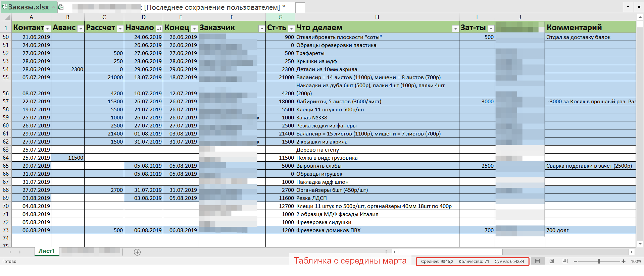644x276 pixels.
Task: Click 'Дерево на стену' cell
Action: tap(377, 150)
